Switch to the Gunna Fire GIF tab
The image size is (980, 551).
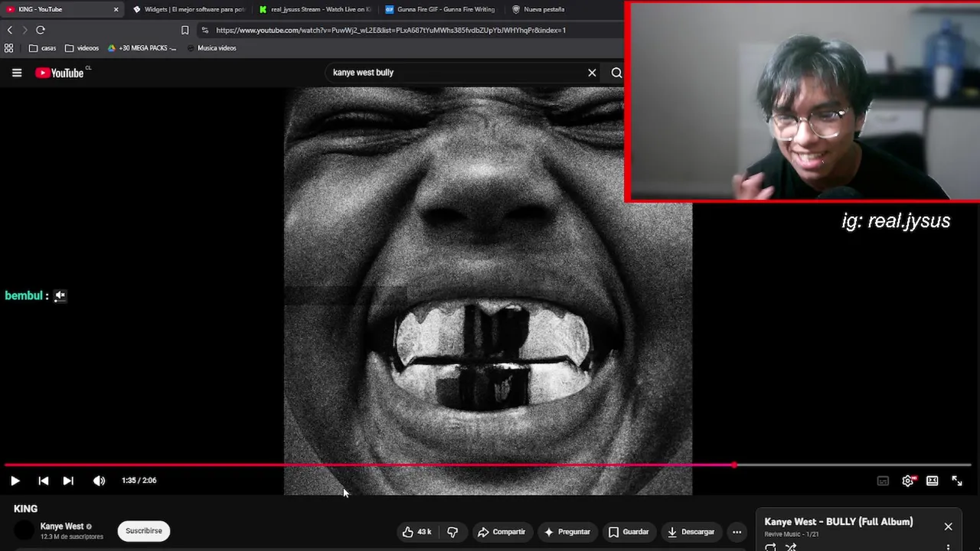click(441, 9)
